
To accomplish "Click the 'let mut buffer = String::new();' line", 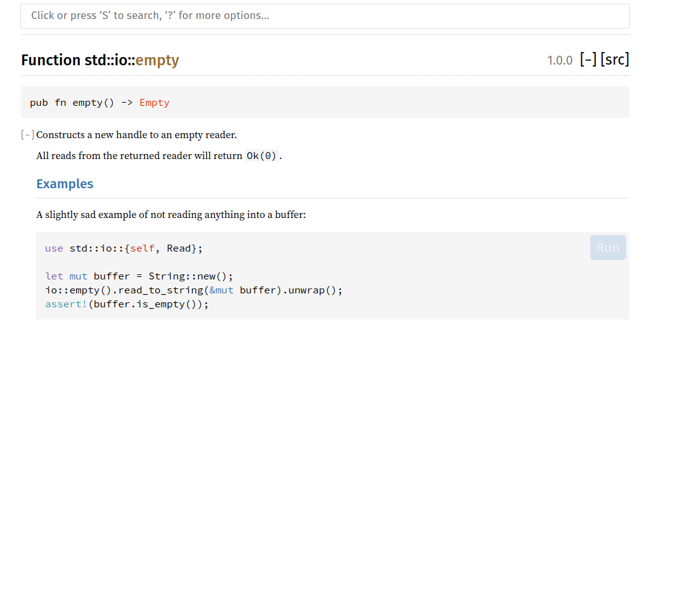I will [x=139, y=276].
